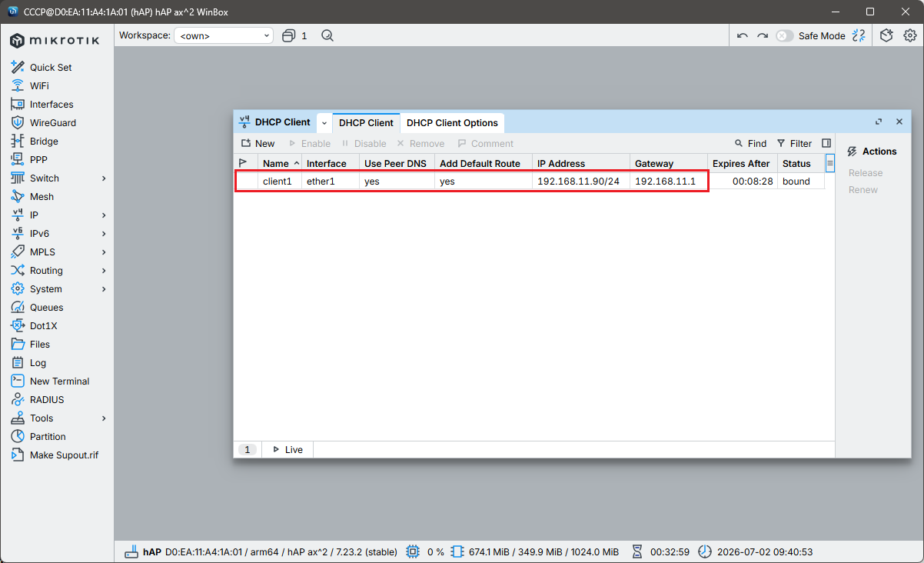The height and width of the screenshot is (563, 924).
Task: Sort by the Gateway column header
Action: pyautogui.click(x=669, y=163)
